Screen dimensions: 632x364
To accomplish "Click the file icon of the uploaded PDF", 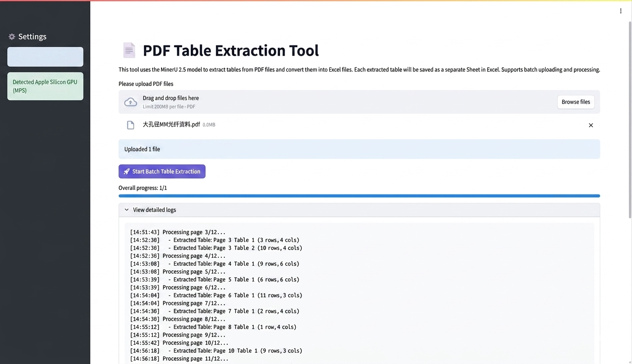I will pos(130,125).
